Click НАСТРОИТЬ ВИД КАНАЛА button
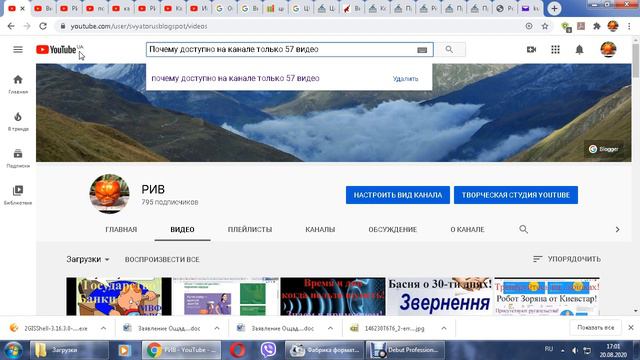This screenshot has height=360, width=640. [398, 195]
